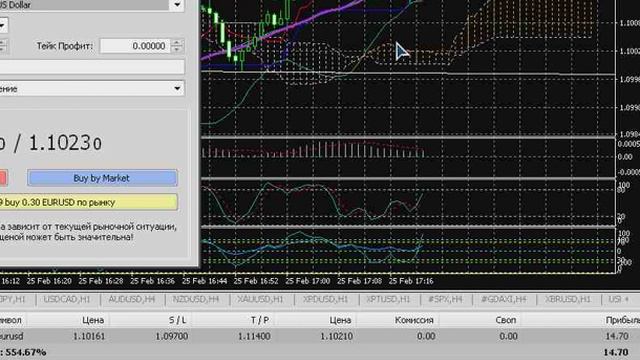
Task: Click the margin level 554.67% text
Action: [25, 352]
